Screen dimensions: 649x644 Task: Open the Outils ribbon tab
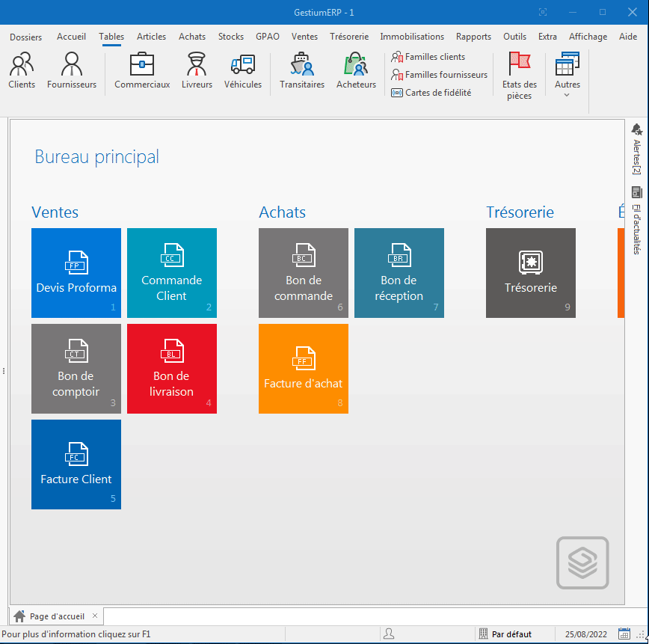pyautogui.click(x=515, y=37)
